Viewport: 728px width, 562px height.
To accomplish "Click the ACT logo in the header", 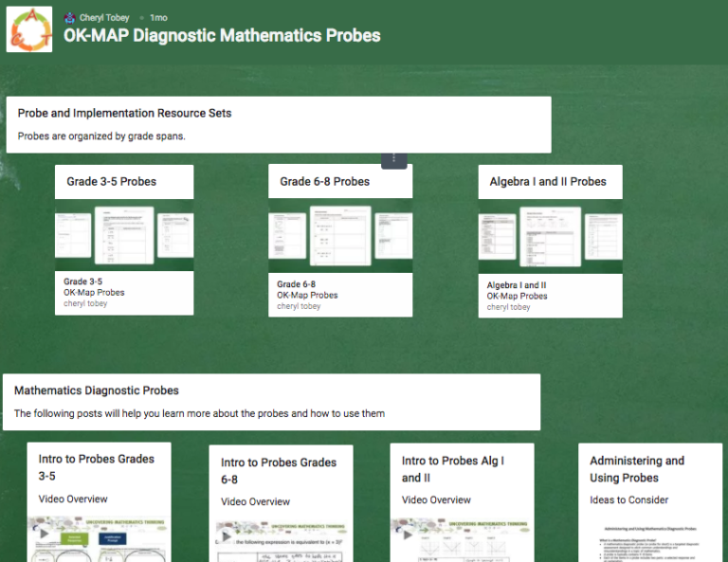I will pyautogui.click(x=29, y=29).
